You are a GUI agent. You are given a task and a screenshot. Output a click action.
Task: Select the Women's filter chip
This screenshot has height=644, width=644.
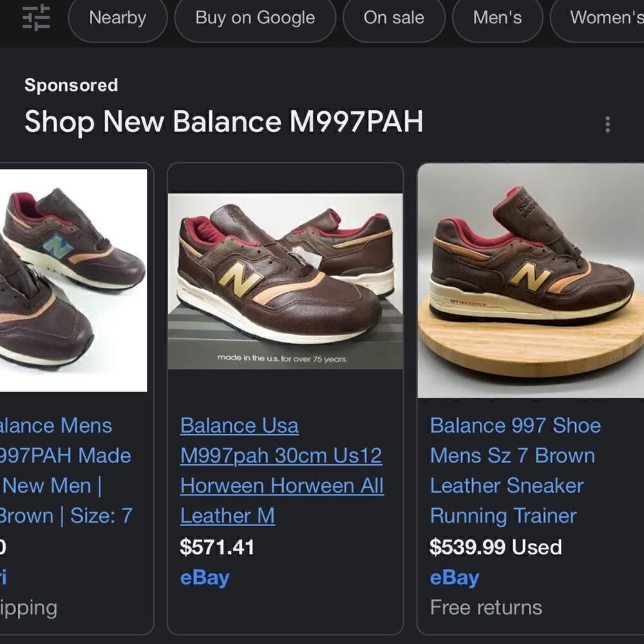click(599, 18)
